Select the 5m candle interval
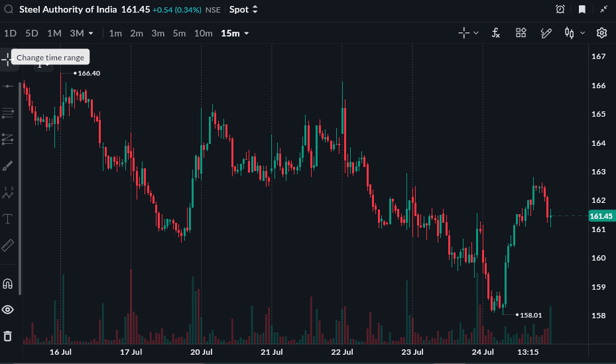 179,33
